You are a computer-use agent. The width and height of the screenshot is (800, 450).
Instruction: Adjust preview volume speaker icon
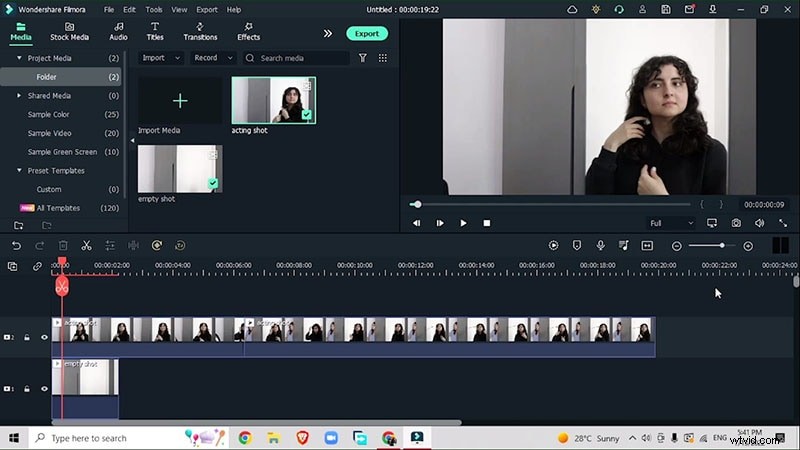click(759, 223)
